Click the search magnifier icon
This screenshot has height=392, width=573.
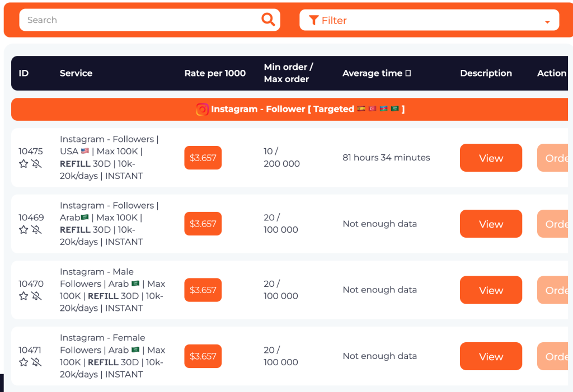[x=268, y=20]
